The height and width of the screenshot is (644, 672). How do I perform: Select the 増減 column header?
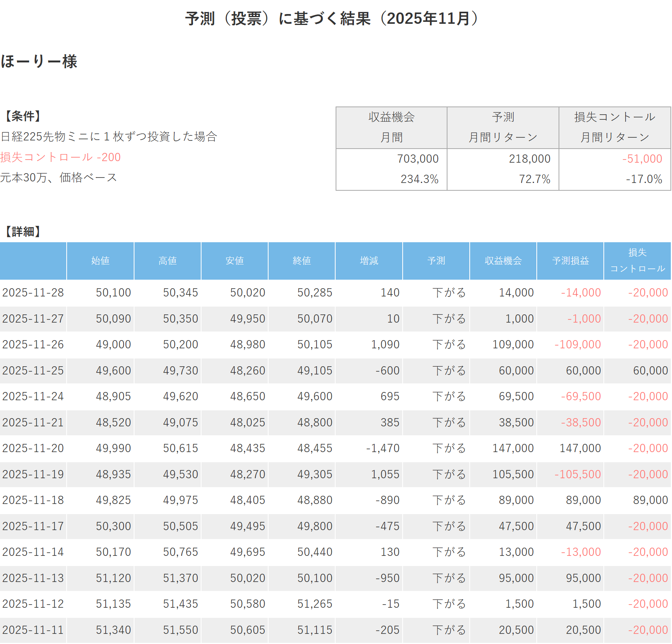point(369,261)
